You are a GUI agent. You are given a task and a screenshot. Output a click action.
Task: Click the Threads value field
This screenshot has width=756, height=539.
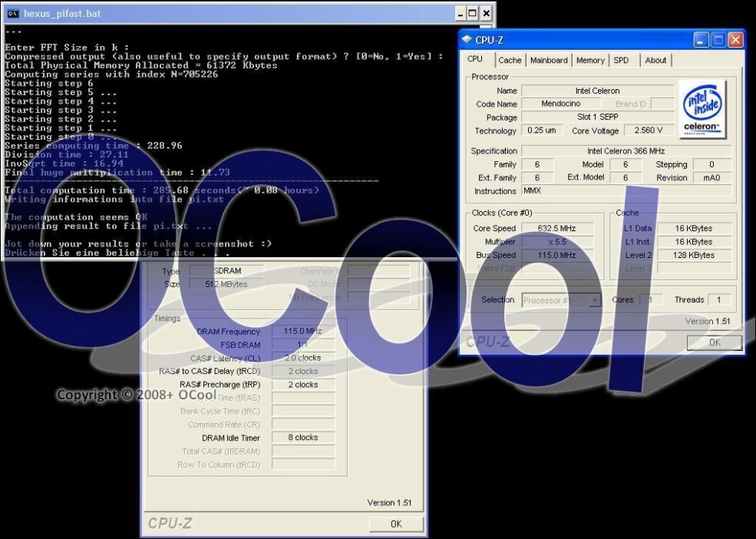click(x=719, y=299)
